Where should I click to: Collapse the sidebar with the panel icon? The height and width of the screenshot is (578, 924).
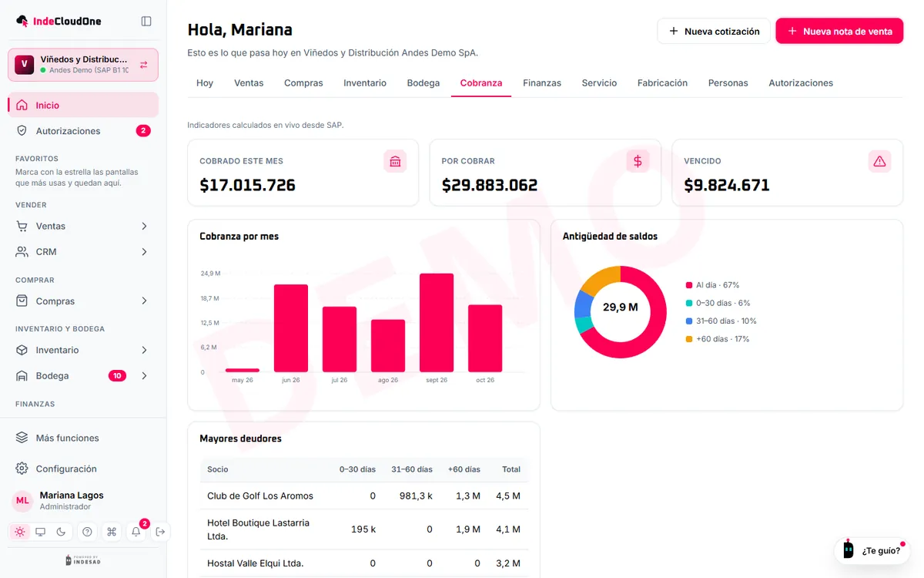146,22
